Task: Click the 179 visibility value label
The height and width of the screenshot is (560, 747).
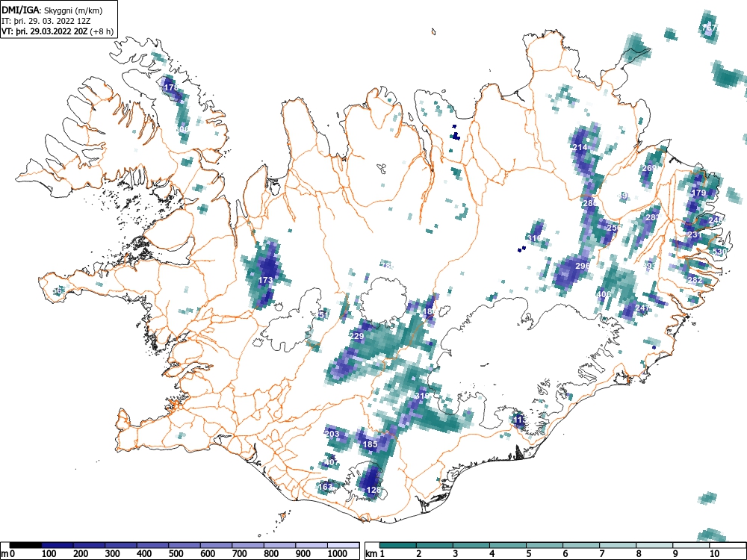Action: coord(698,193)
